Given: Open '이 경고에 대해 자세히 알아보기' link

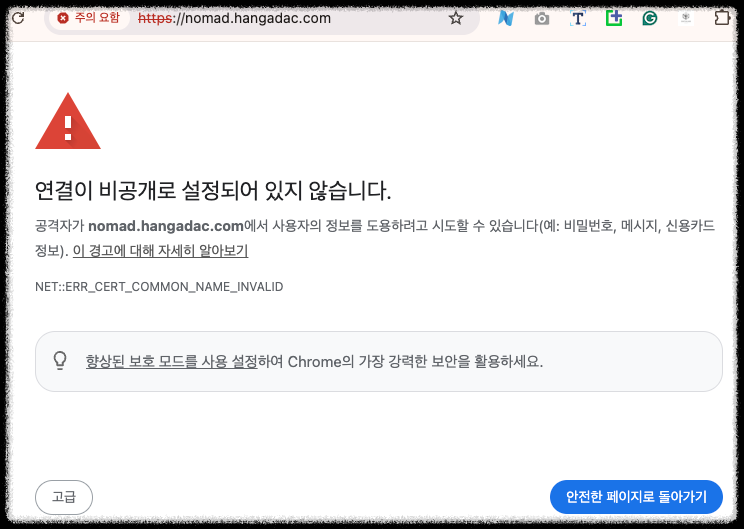Looking at the screenshot, I should [x=160, y=250].
